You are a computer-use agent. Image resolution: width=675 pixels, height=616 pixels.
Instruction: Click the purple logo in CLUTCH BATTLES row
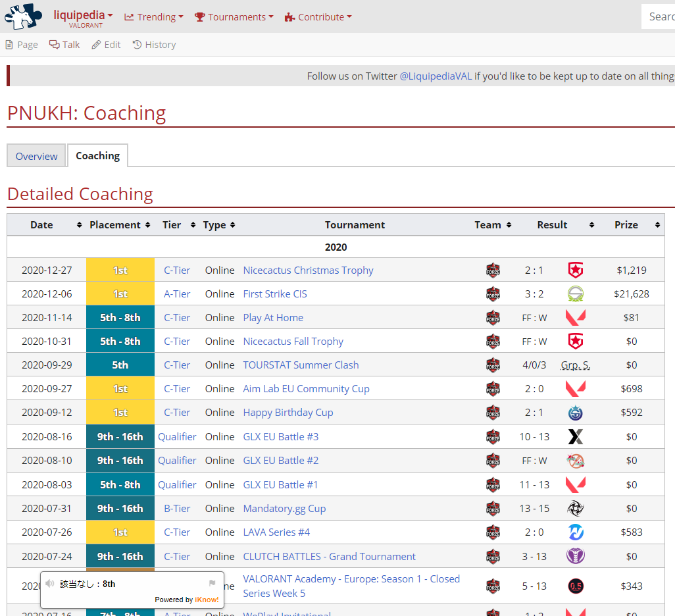tap(576, 556)
